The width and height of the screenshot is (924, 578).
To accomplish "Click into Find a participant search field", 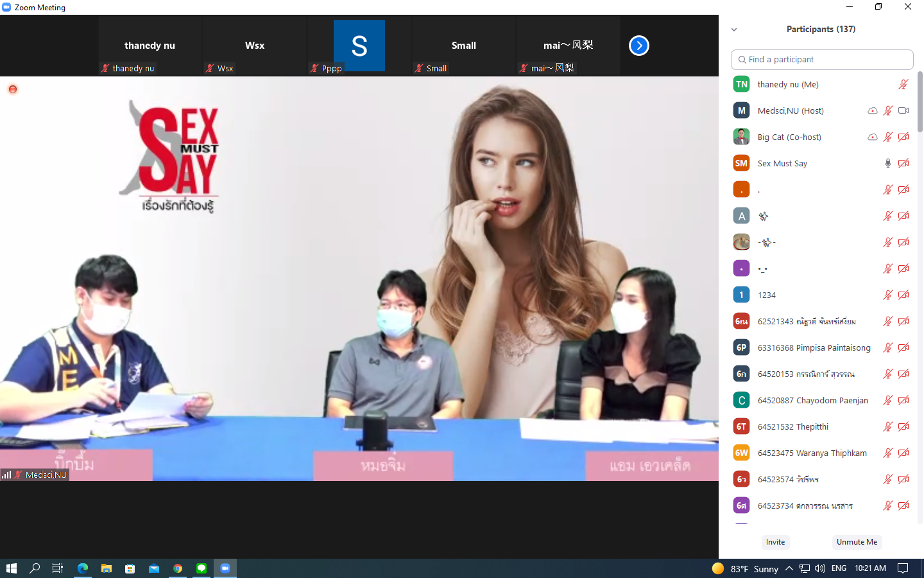I will click(x=822, y=60).
